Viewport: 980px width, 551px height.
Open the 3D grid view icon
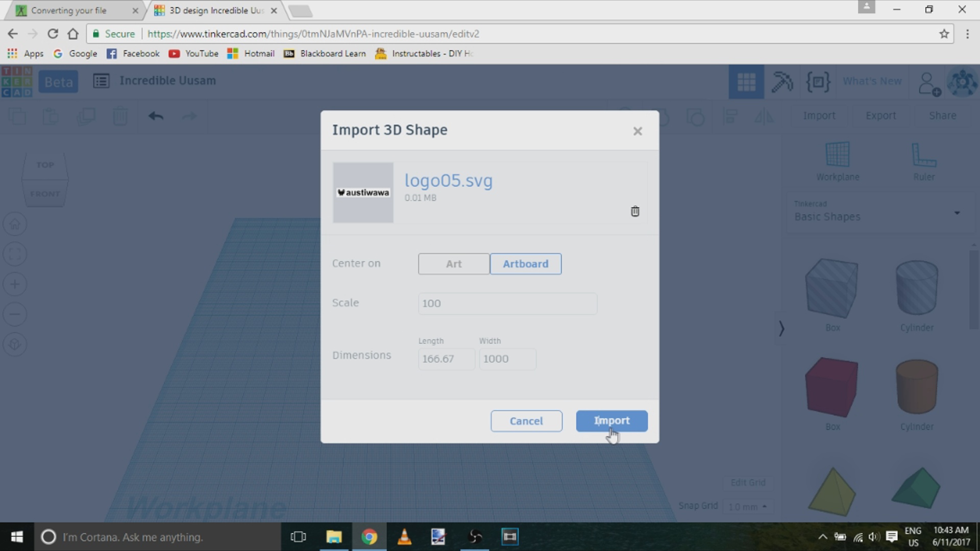[x=746, y=82]
